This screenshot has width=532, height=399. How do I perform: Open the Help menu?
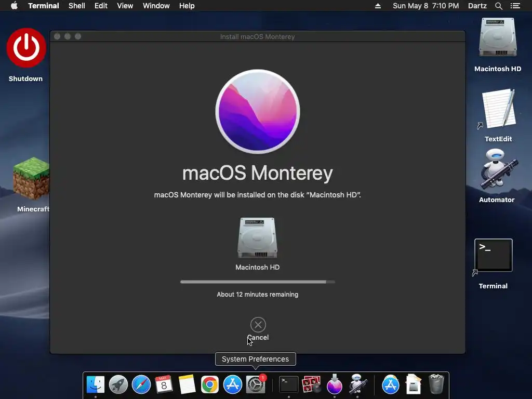187,6
